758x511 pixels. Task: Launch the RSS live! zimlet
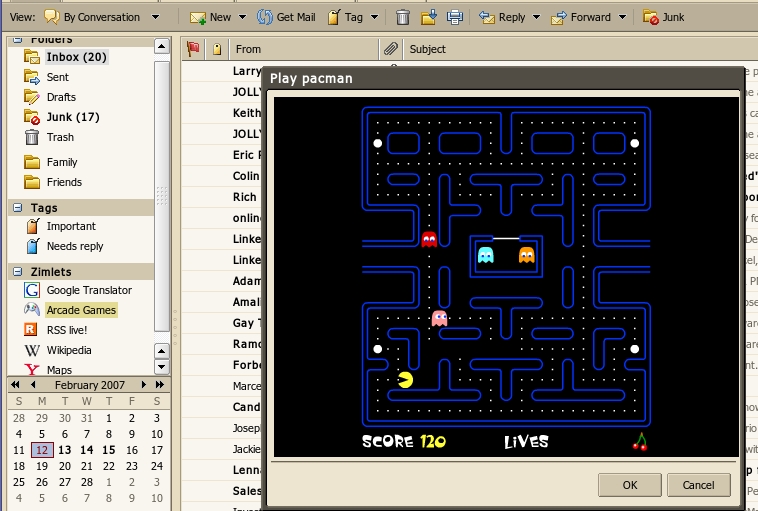66,330
